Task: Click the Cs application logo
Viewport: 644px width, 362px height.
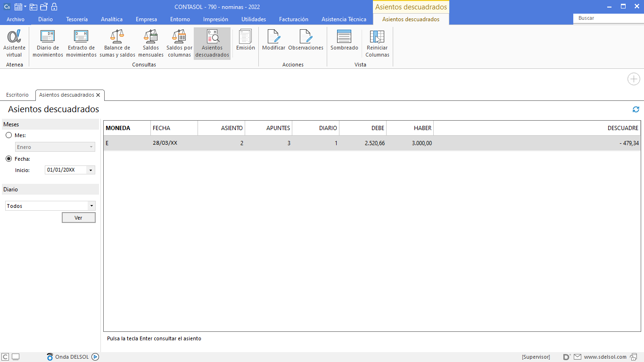Action: [7, 7]
